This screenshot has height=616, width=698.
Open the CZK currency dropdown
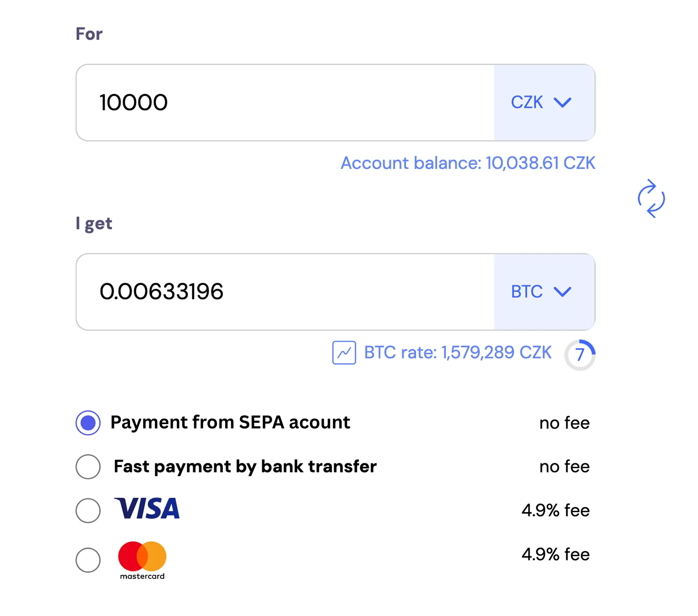tap(544, 103)
